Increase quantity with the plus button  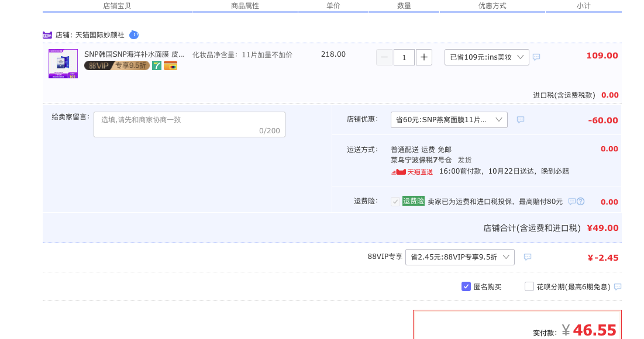pos(424,57)
